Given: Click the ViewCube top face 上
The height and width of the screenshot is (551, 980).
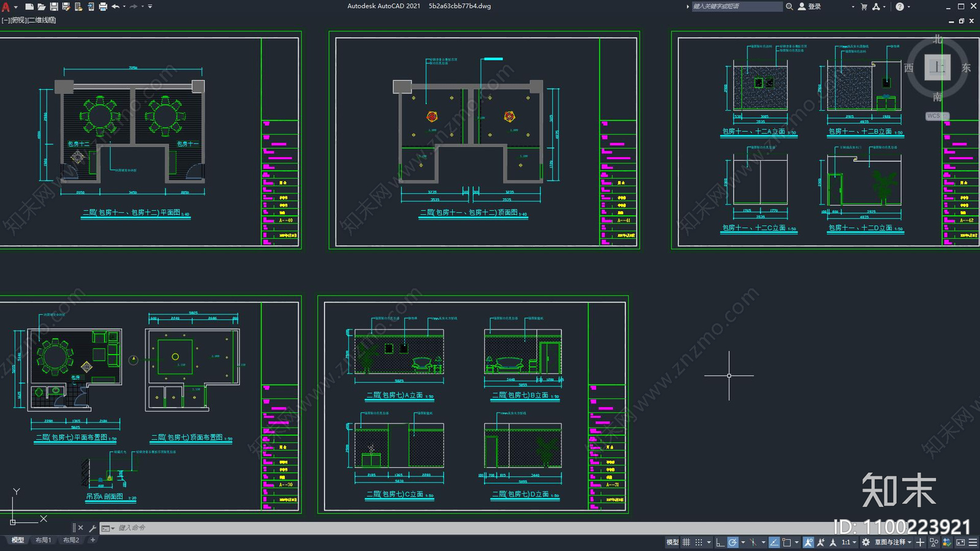Looking at the screenshot, I should coord(937,67).
